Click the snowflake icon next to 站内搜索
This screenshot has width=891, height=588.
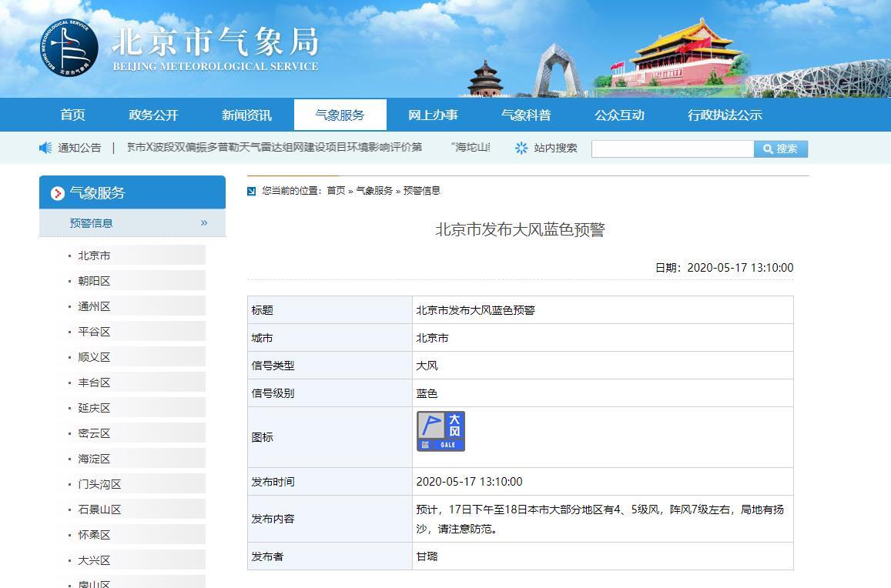click(x=521, y=149)
